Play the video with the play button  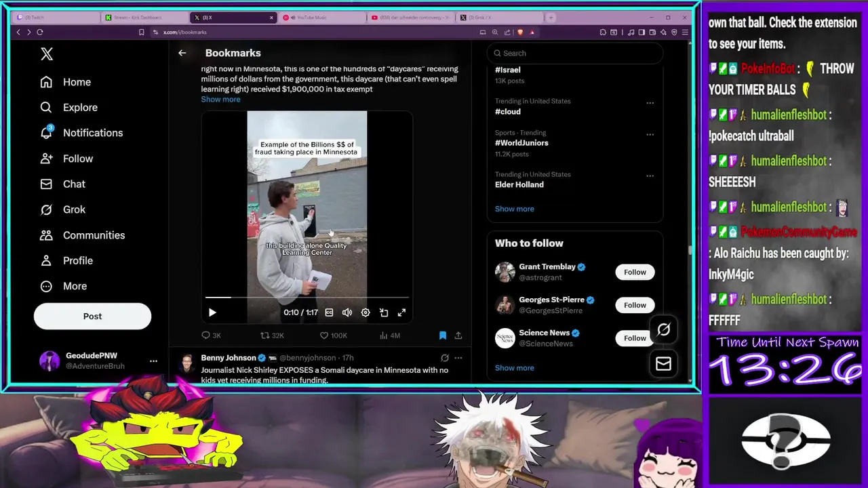click(x=212, y=312)
